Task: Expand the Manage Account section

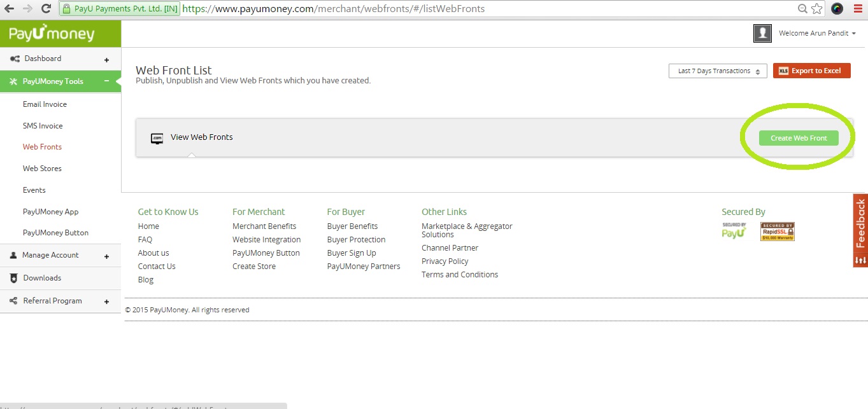Action: tap(106, 257)
